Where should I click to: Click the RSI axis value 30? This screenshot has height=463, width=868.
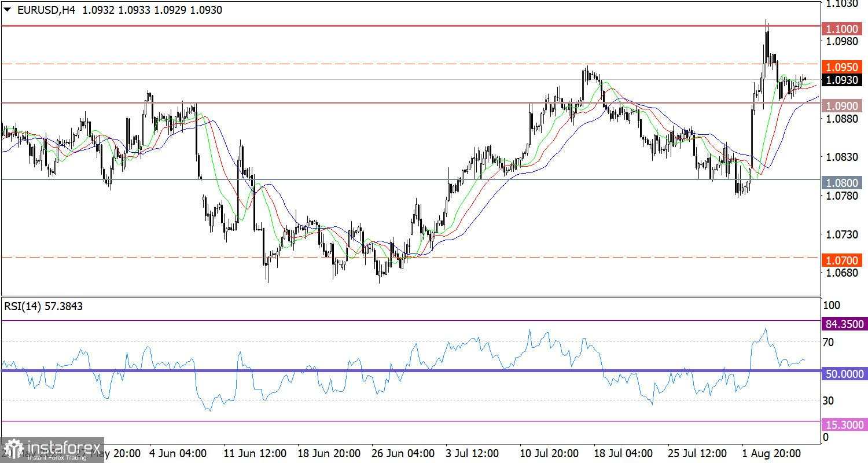click(829, 400)
